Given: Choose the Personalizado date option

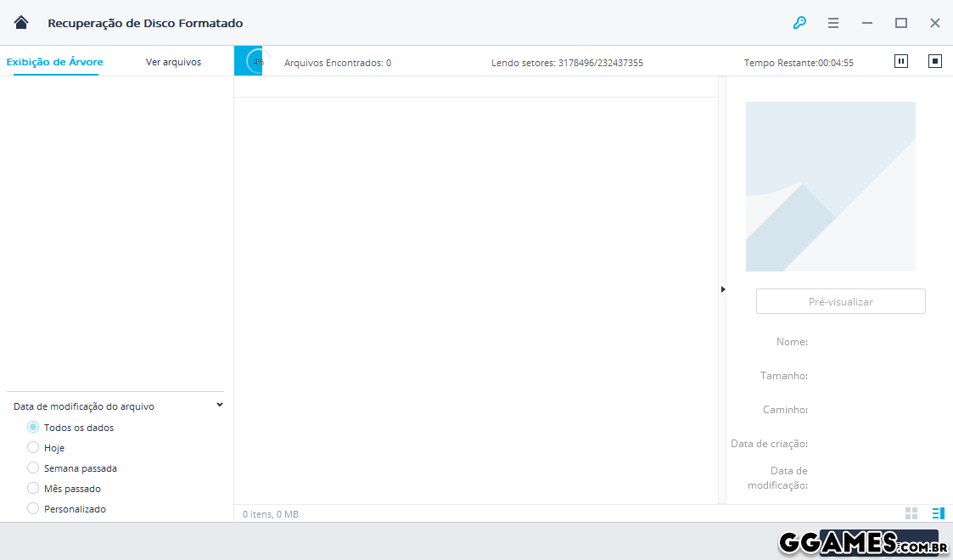Looking at the screenshot, I should point(33,508).
